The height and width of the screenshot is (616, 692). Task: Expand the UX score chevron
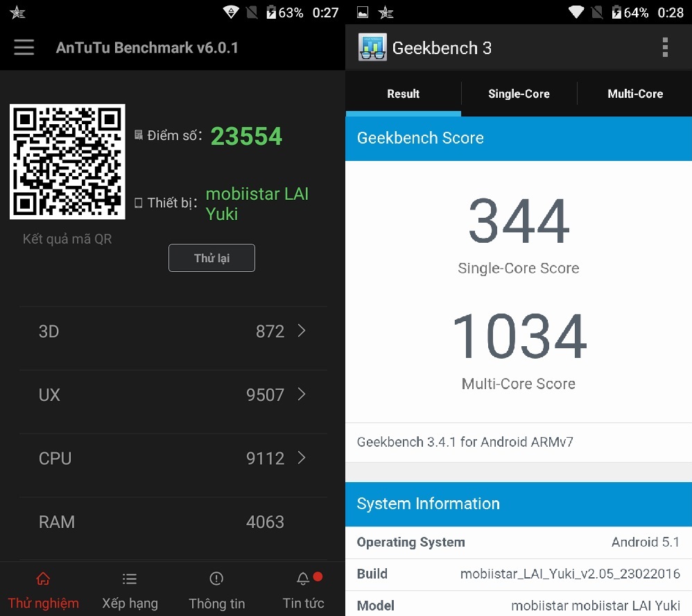(302, 394)
